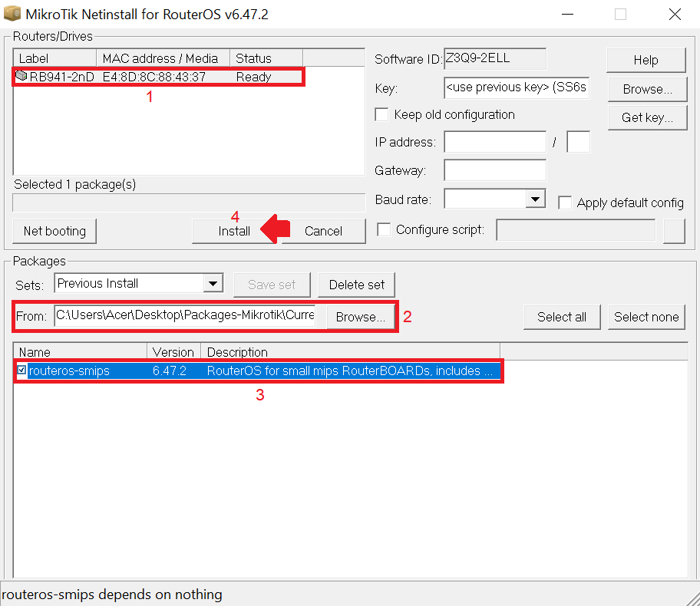Select the routeros-smips package name
The width and height of the screenshot is (700, 606).
(69, 371)
